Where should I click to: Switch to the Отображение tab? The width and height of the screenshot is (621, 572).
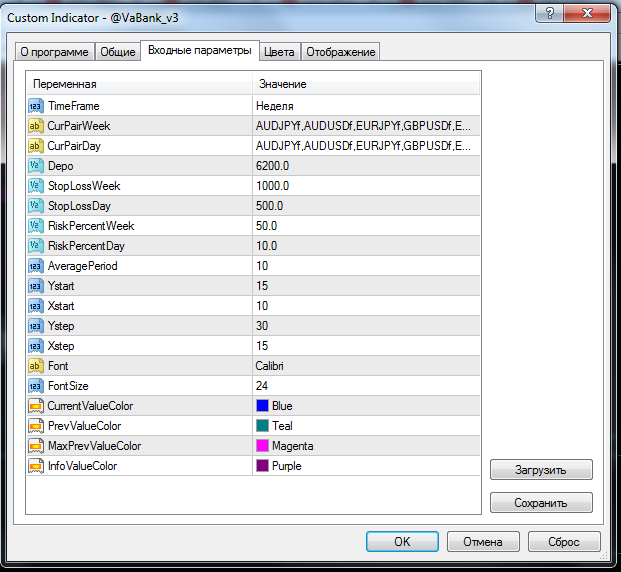coord(341,52)
